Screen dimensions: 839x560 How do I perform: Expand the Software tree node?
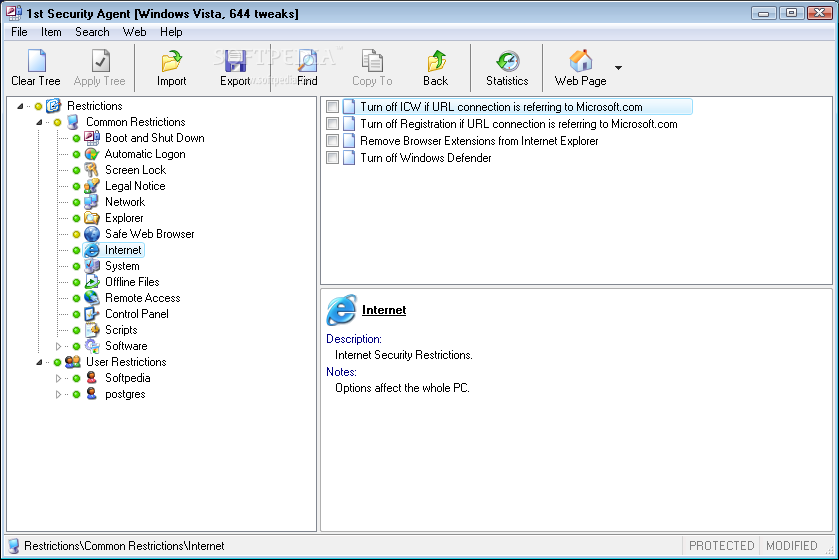point(58,346)
